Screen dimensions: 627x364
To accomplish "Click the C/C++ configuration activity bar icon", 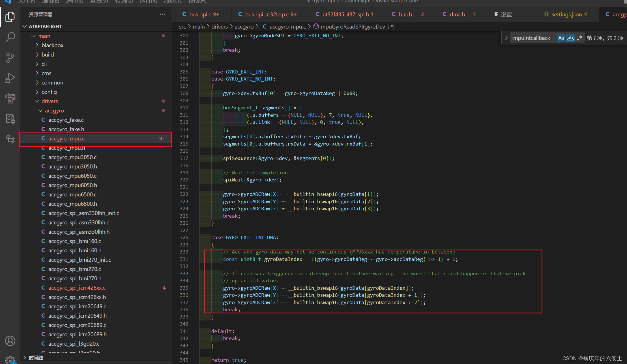I will 10,119.
